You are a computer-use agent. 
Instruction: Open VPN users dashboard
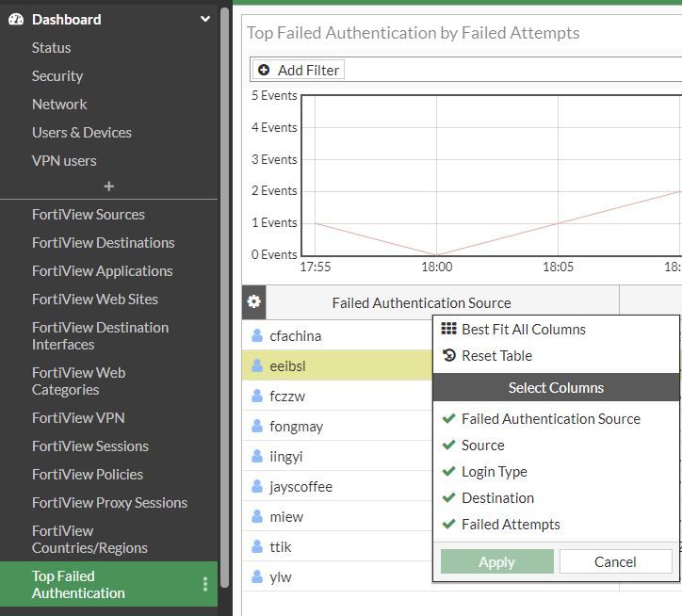click(x=64, y=160)
